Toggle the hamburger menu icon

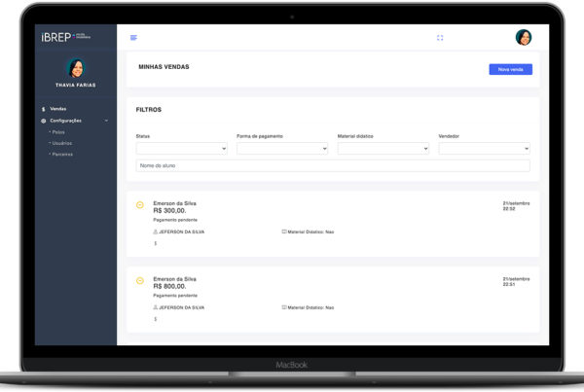133,38
